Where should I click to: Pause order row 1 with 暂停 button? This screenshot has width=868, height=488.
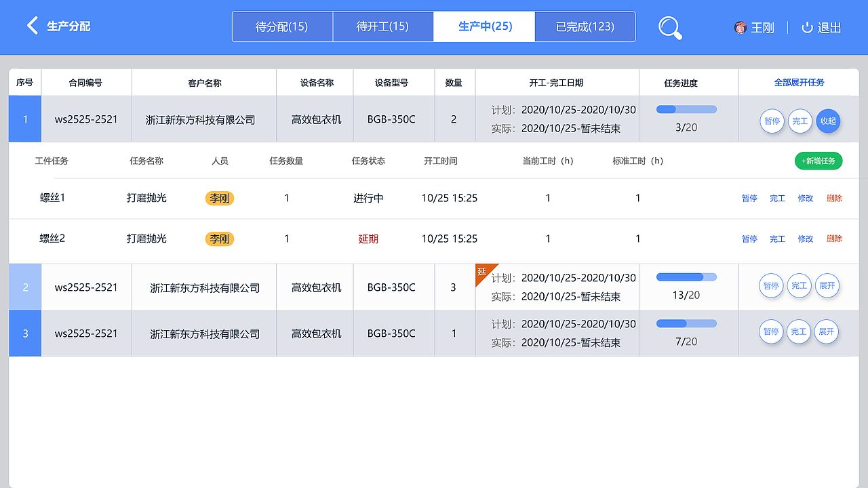772,121
